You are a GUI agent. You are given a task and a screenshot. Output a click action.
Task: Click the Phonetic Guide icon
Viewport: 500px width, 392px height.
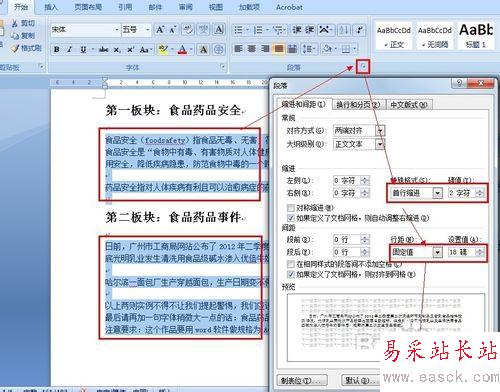click(x=203, y=30)
